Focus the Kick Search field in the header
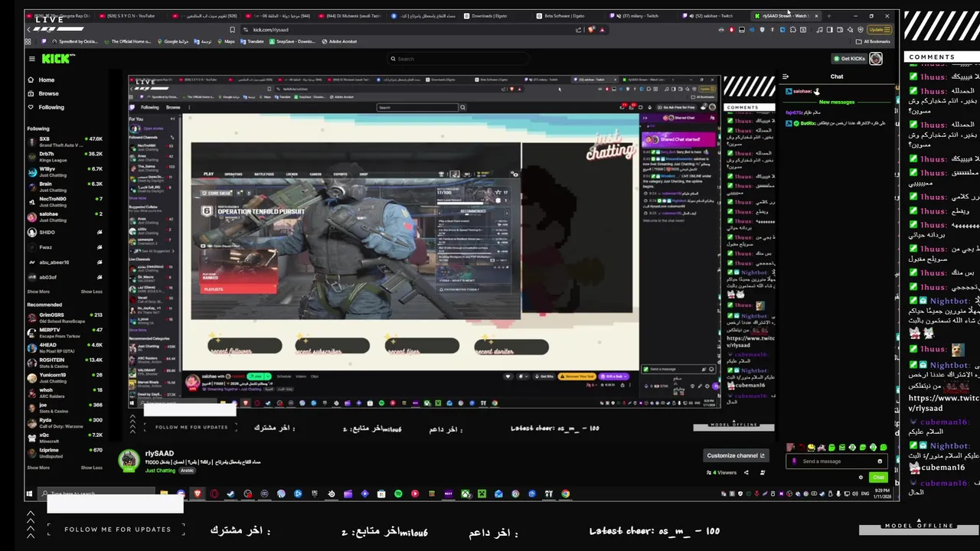Viewport: 980px width, 551px height. (459, 59)
